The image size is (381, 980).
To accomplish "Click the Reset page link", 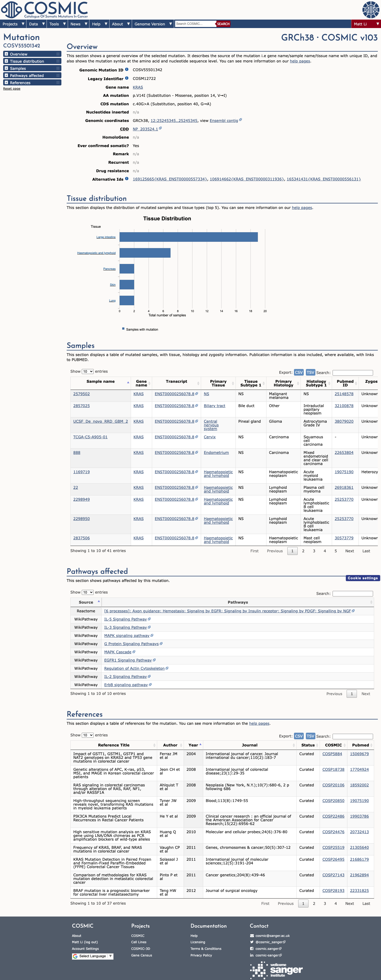I will pos(12,89).
